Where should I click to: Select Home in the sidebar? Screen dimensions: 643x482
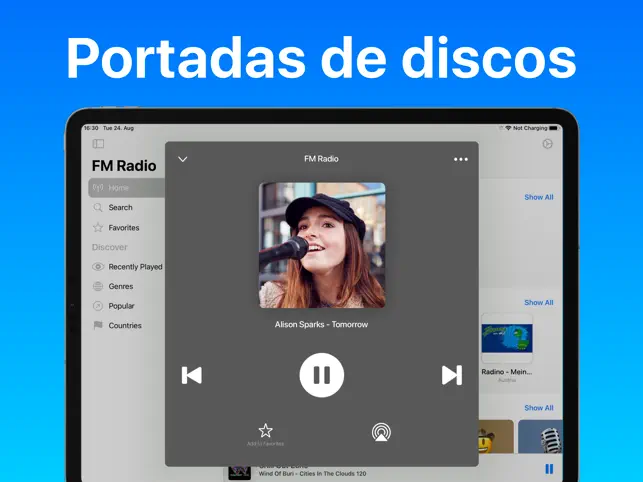pos(127,188)
